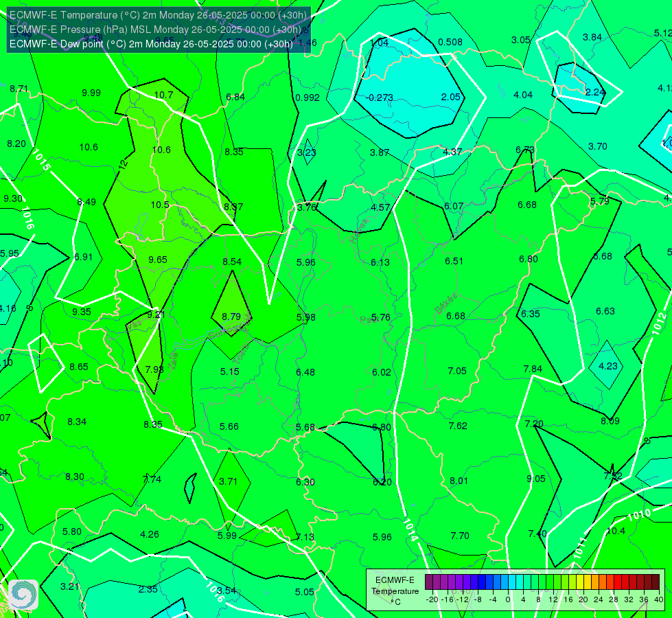This screenshot has width=672, height=618.
Task: Click the temperature value 7.13
Action: [x=305, y=537]
